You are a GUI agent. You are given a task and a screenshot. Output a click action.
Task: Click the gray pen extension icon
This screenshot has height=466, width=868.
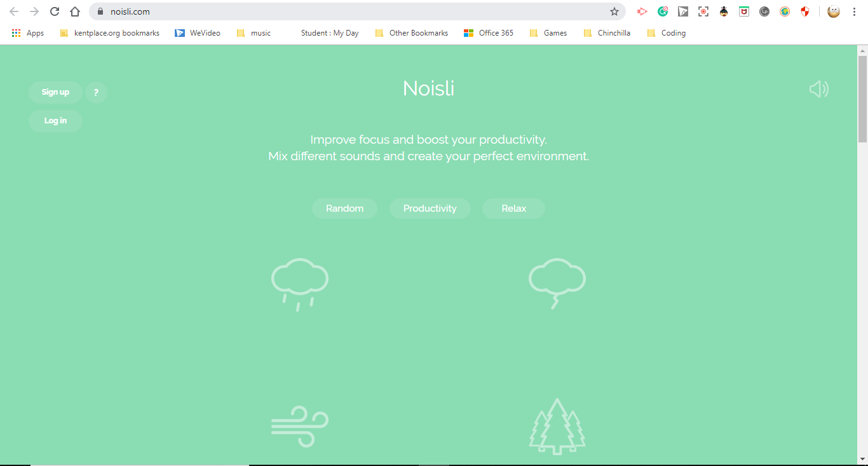coord(683,11)
